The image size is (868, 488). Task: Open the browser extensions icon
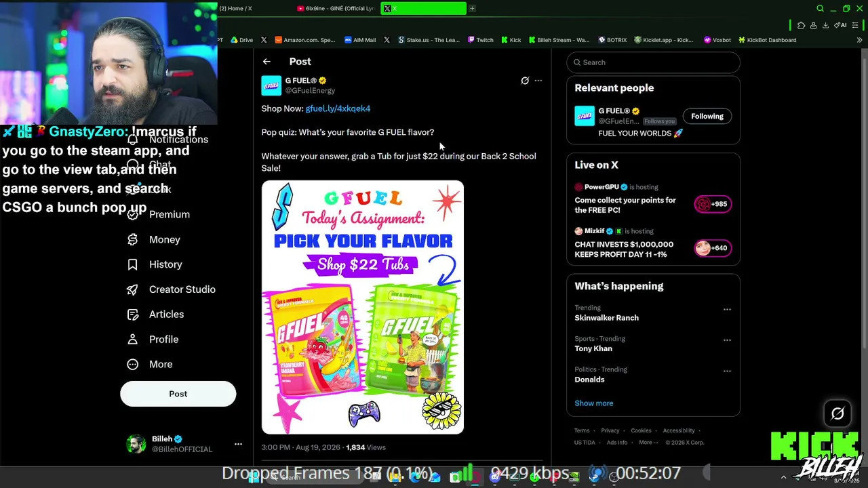coord(801,26)
